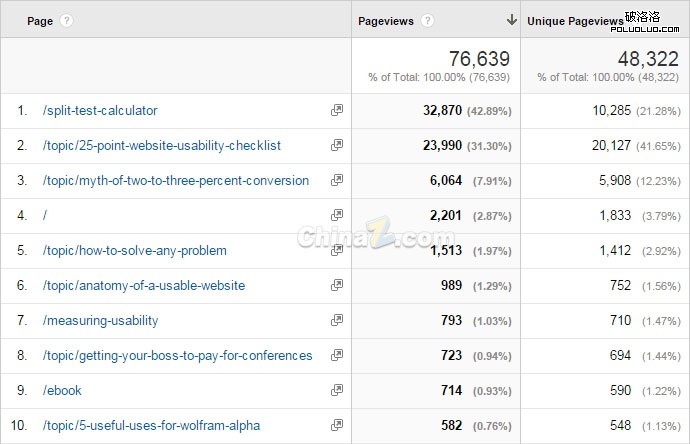Open external link icon for /split-test-calculator
Screen dimensions: 690x444
[337, 111]
